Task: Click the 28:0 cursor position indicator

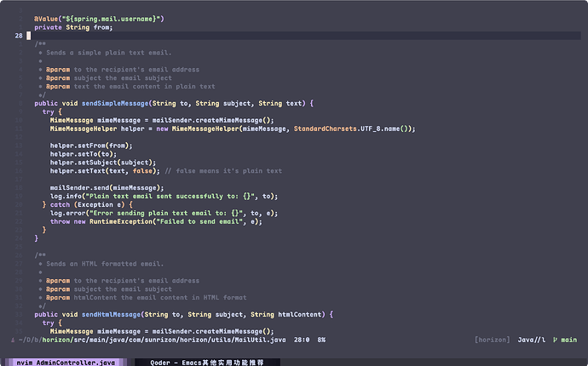Action: coord(302,340)
